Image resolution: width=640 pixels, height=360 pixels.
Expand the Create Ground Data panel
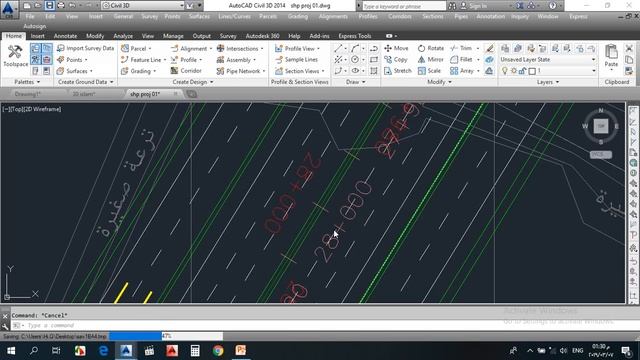pyautogui.click(x=86, y=82)
